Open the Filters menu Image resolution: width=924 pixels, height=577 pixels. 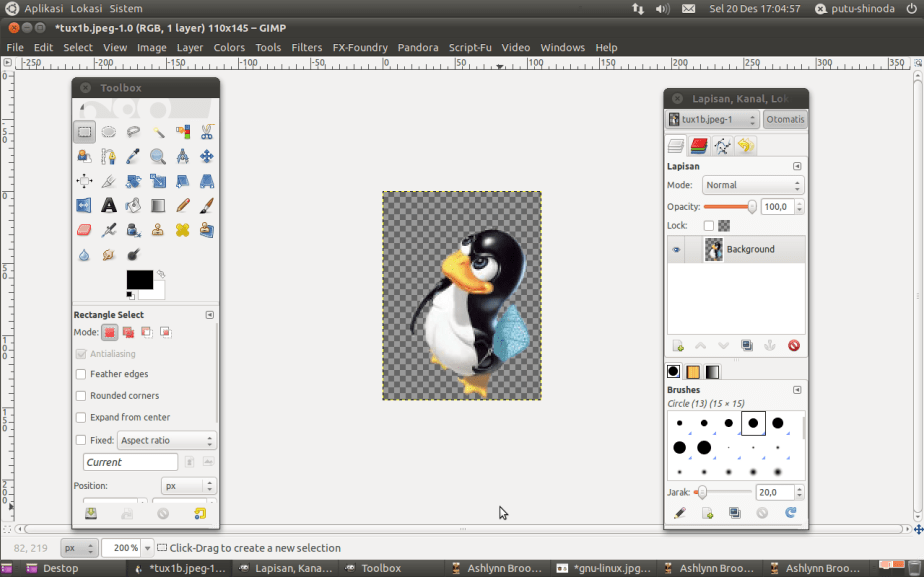coord(306,48)
